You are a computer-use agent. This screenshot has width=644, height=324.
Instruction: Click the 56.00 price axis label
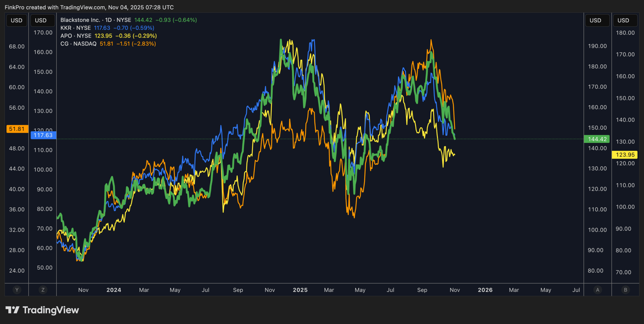(x=17, y=108)
